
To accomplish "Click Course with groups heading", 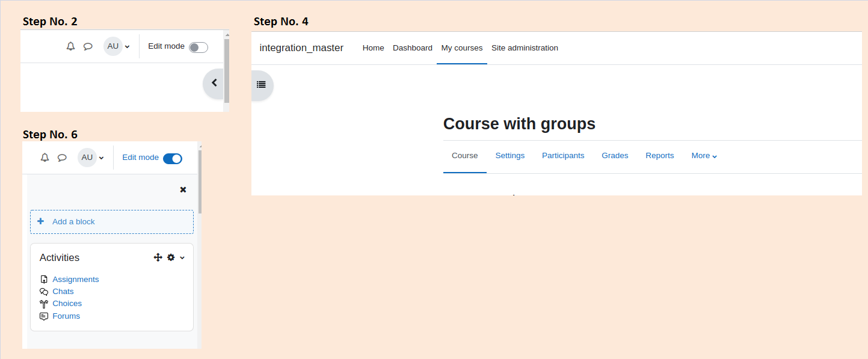I will coord(519,124).
